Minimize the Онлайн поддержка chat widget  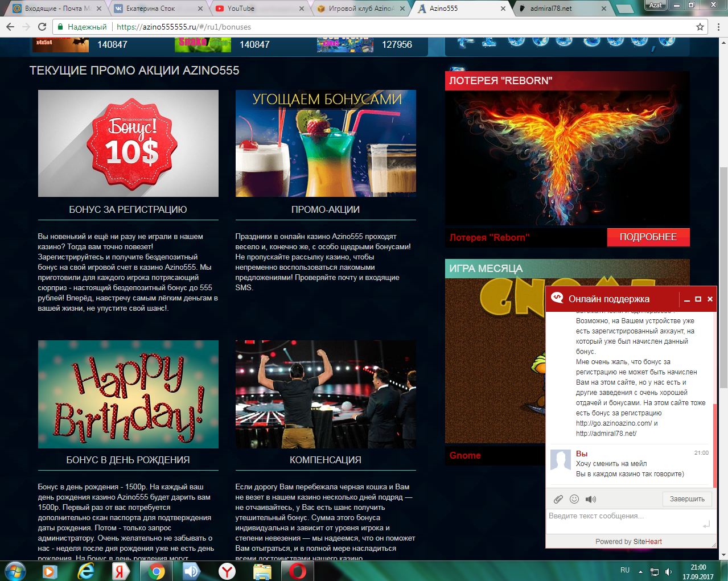pyautogui.click(x=687, y=299)
